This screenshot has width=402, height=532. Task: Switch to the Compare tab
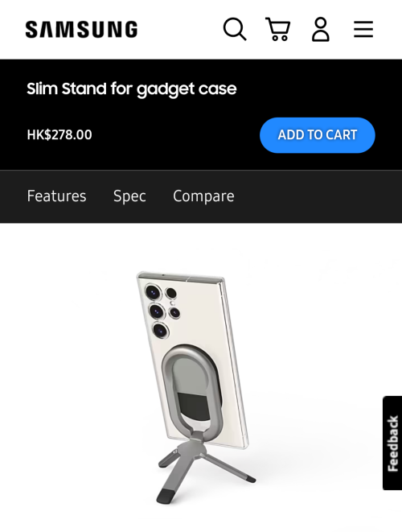203,196
